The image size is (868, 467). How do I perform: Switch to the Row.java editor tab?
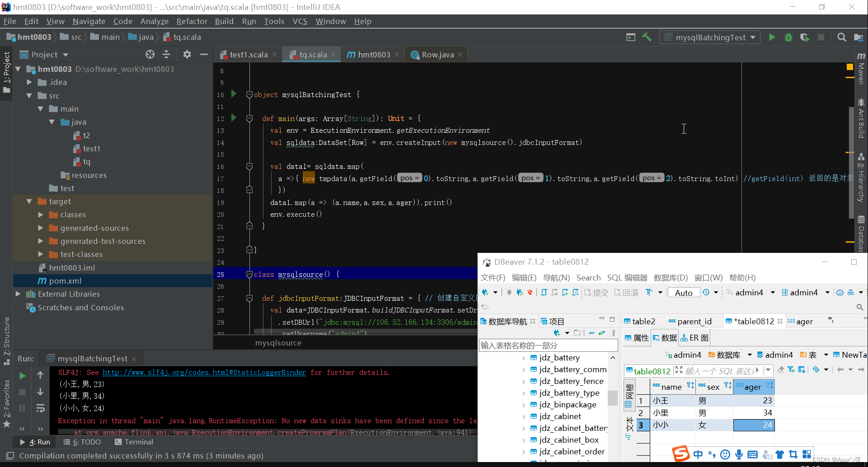pyautogui.click(x=436, y=54)
